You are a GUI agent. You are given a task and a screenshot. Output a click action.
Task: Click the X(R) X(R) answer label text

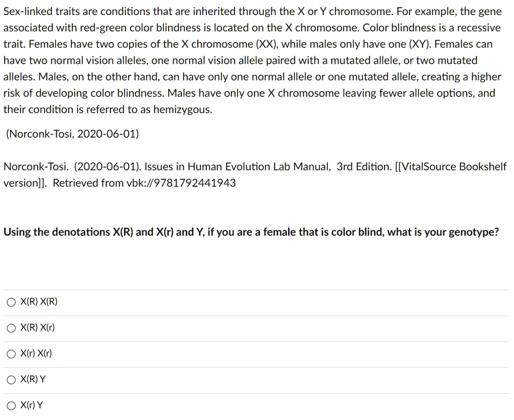coord(39,302)
